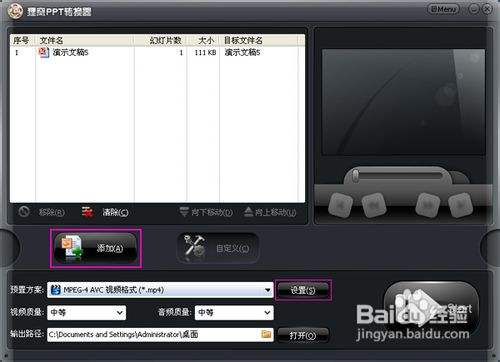Image resolution: width=500 pixels, height=362 pixels.
Task: Click the 移除(R) remove button
Action: coord(42,212)
